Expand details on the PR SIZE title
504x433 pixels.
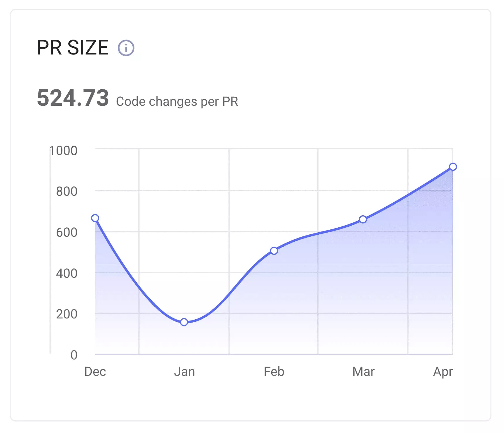73,47
